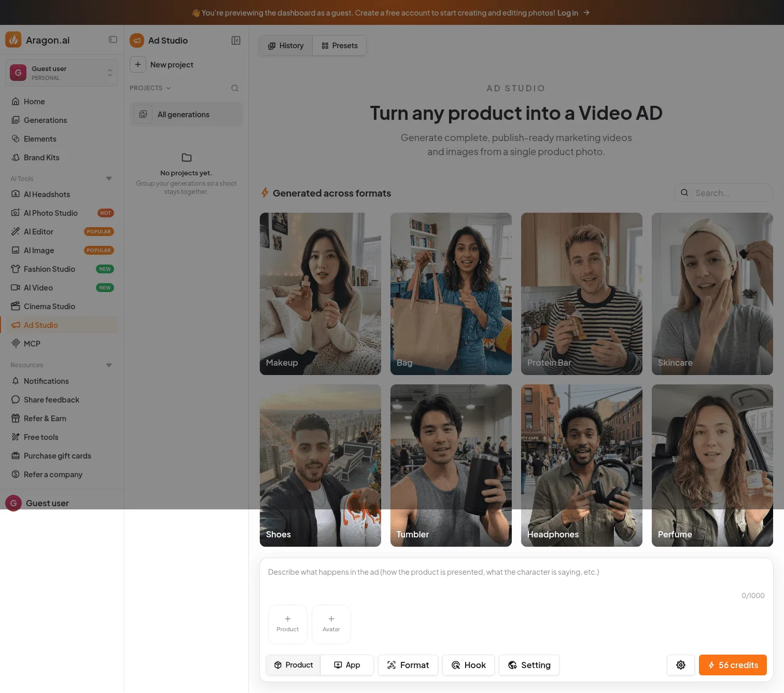Viewport: 784px width, 693px height.
Task: Select All generations
Action: click(x=186, y=115)
